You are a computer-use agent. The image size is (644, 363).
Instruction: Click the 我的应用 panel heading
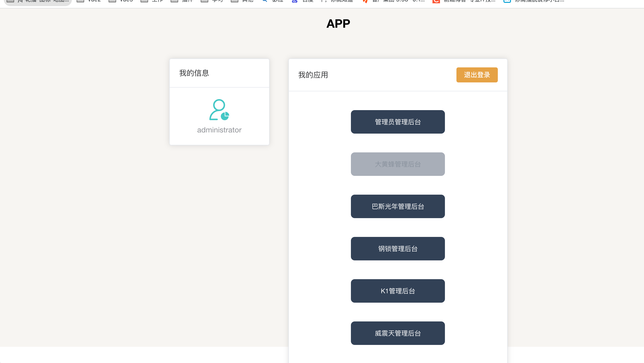click(313, 75)
